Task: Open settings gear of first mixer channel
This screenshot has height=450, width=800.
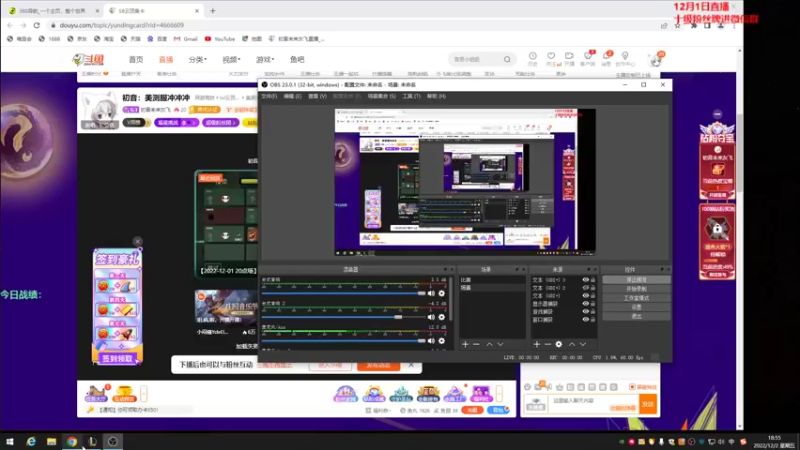Action: pos(442,293)
